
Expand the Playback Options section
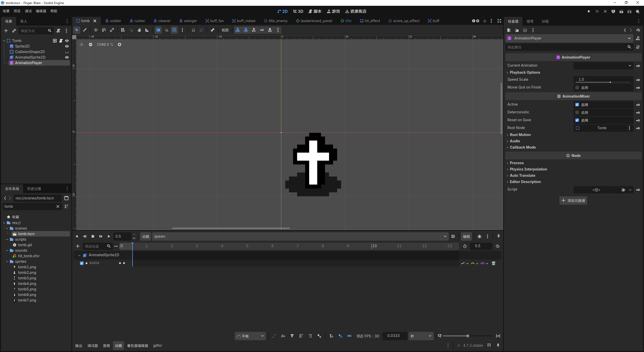[525, 72]
